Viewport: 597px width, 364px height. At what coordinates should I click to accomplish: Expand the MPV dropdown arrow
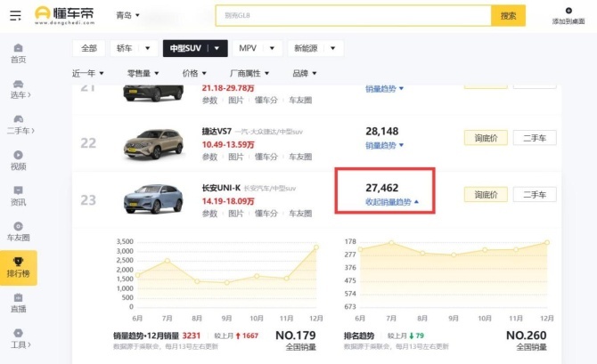(x=273, y=48)
